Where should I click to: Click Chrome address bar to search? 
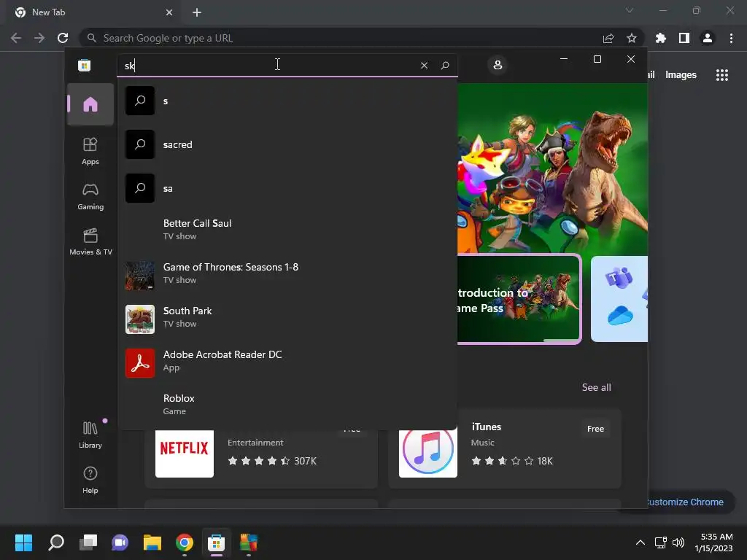pyautogui.click(x=343, y=38)
